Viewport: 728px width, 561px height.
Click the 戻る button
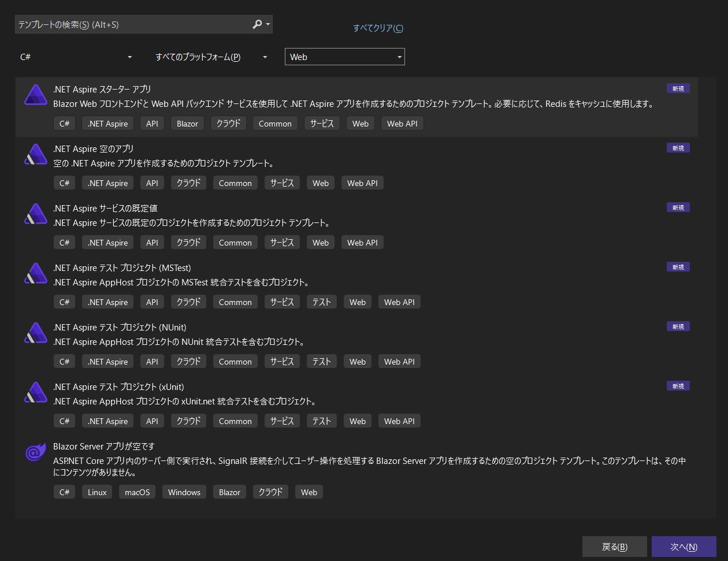[614, 547]
